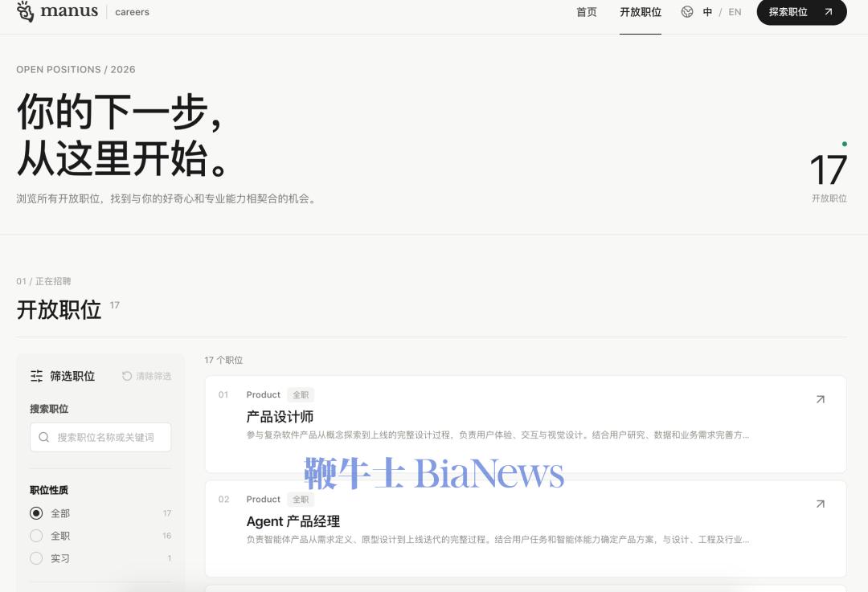868x592 pixels.
Task: Open the 开放职位 nav tab
Action: (x=641, y=12)
